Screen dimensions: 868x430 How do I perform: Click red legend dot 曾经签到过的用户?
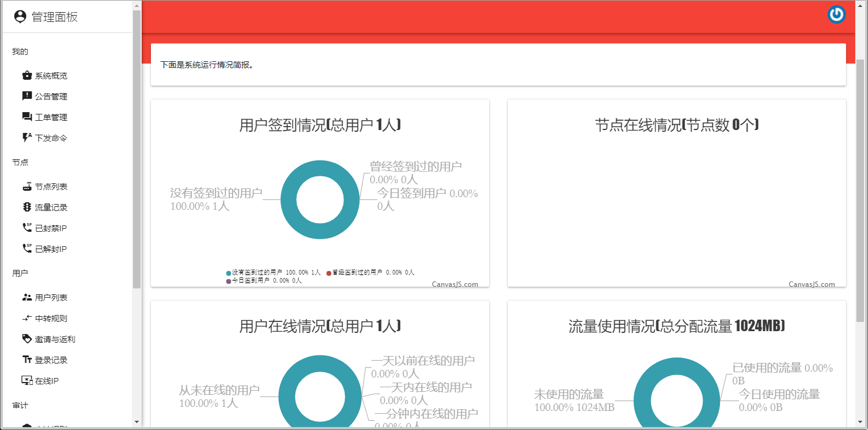pos(329,272)
